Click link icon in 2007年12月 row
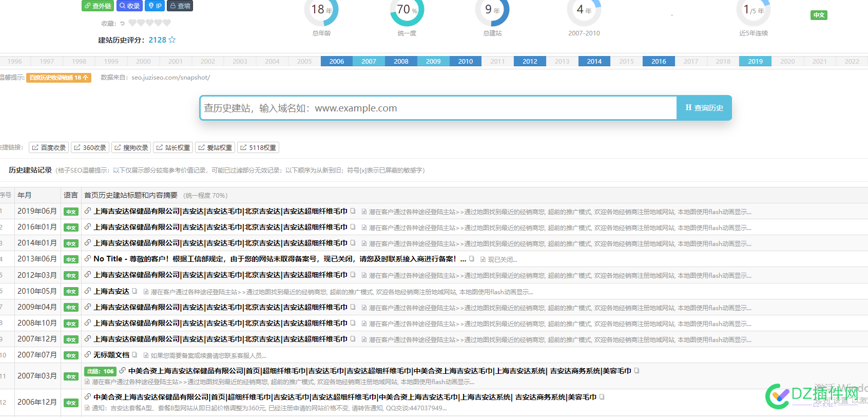The image size is (868, 417). pyautogui.click(x=88, y=339)
